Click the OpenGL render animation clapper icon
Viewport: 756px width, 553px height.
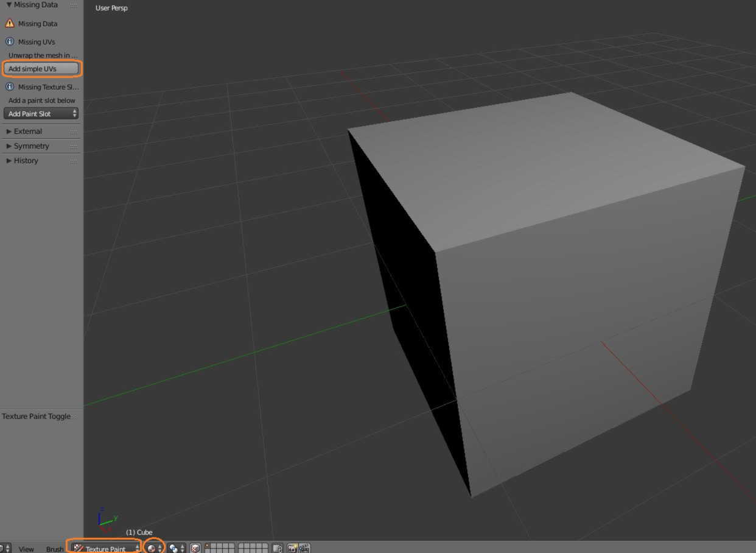pyautogui.click(x=304, y=548)
